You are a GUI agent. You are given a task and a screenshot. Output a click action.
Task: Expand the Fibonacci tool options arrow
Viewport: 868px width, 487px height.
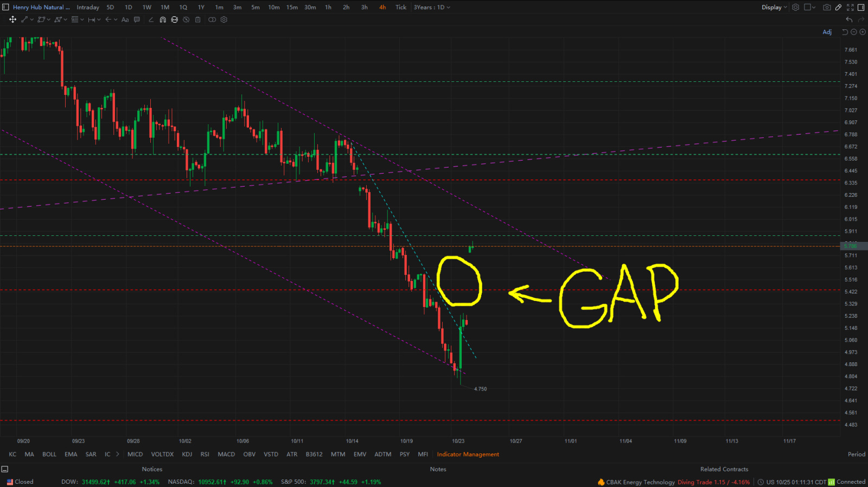click(82, 20)
